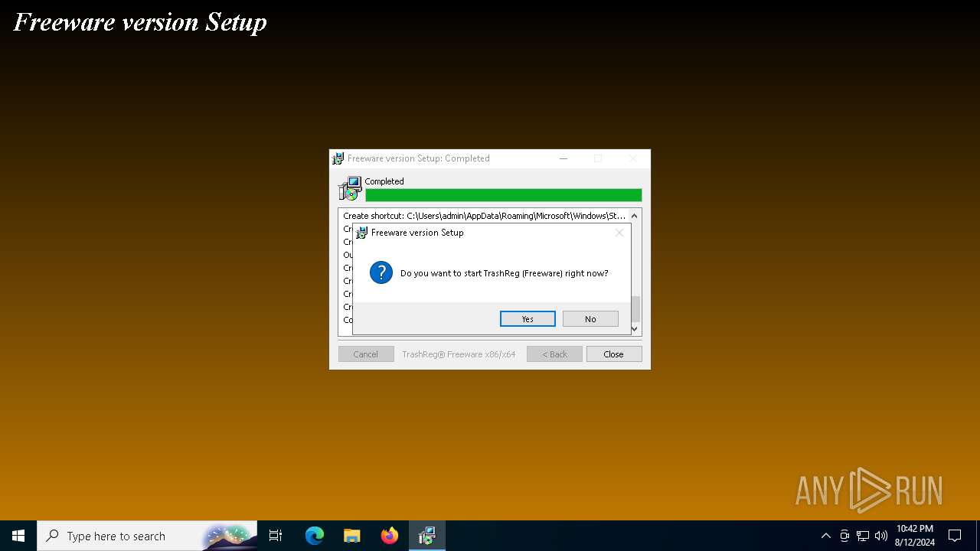980x551 pixels.
Task: Click the green installation progress bar
Action: click(x=504, y=195)
